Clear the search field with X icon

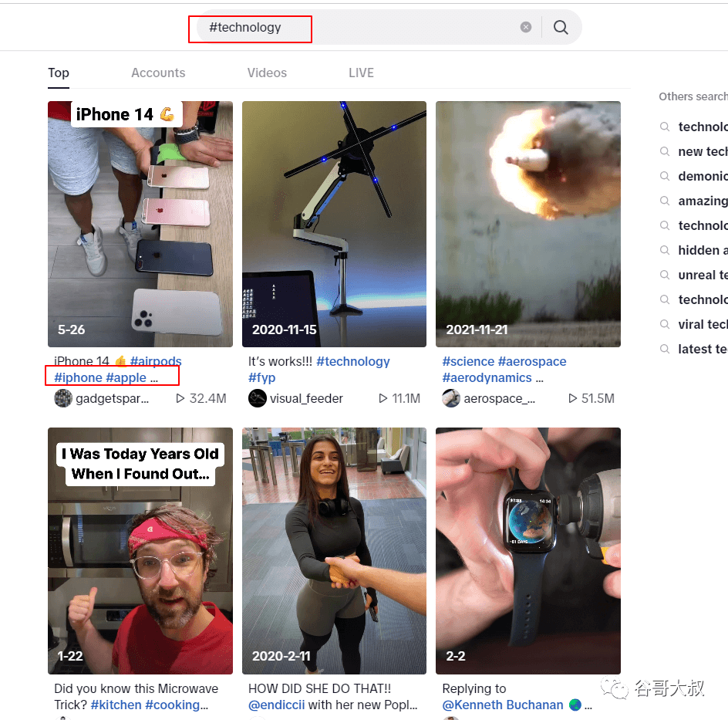coord(526,28)
